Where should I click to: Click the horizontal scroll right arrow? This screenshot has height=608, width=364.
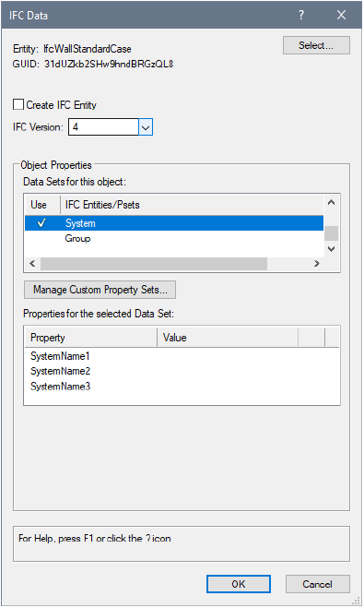point(317,264)
